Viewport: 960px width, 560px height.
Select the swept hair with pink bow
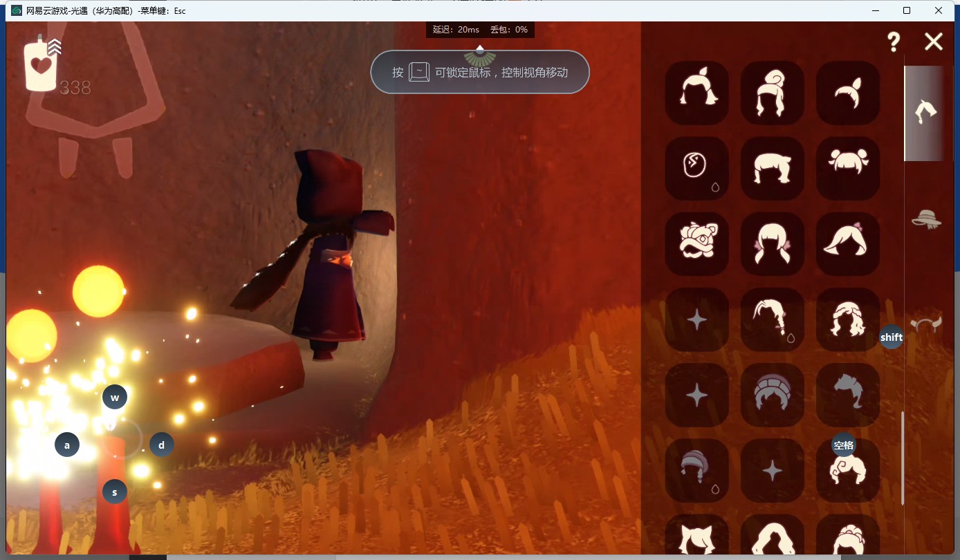coord(848,243)
